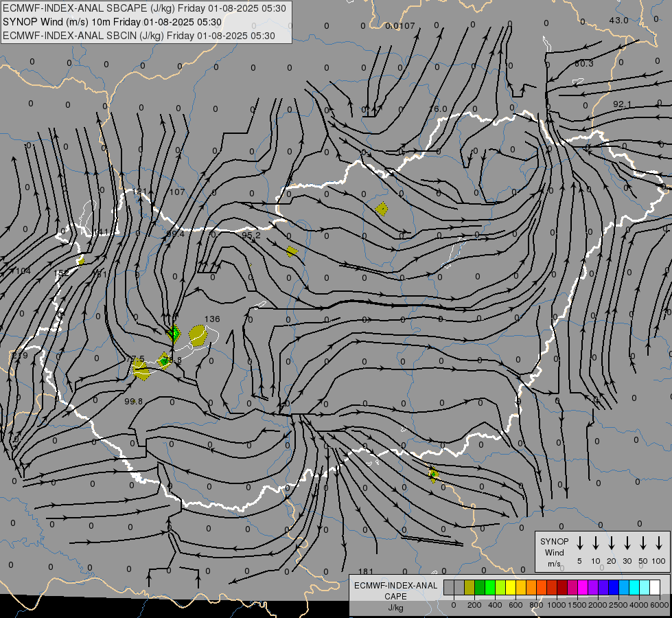This screenshot has height=618, width=672.
Task: Click the large olive CAPE patch beside 136
Action: pos(198,335)
